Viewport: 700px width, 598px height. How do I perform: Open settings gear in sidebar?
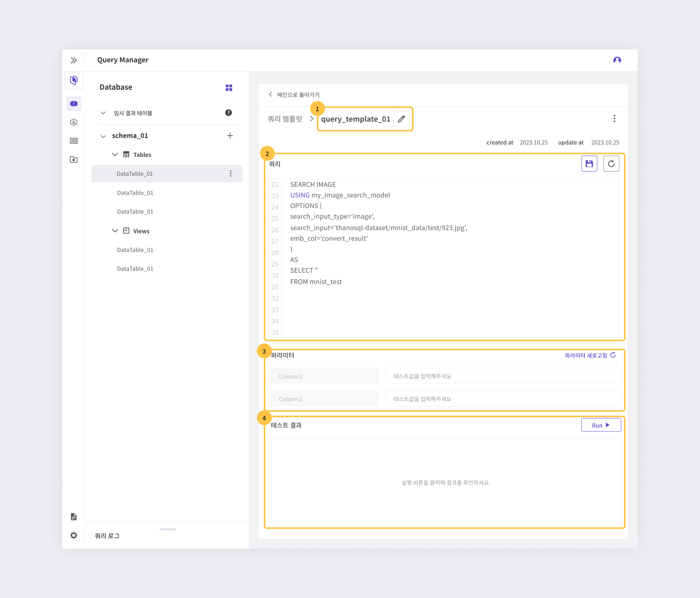74,535
